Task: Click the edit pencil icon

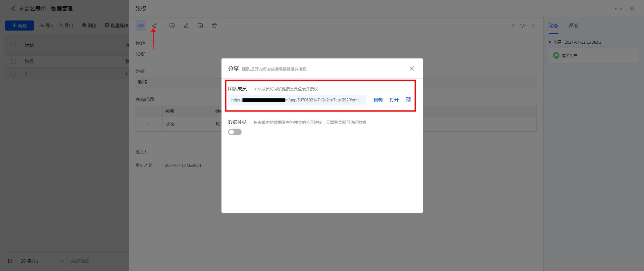Action: (x=186, y=26)
